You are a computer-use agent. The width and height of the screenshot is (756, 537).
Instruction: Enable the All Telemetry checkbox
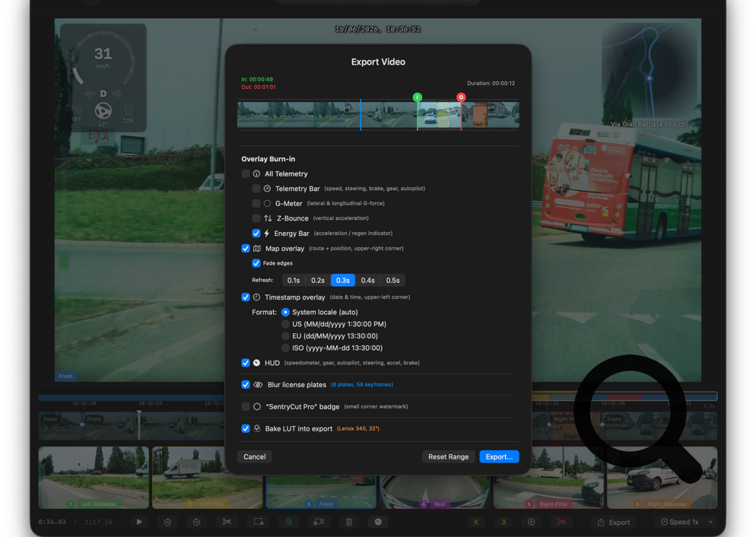[246, 173]
